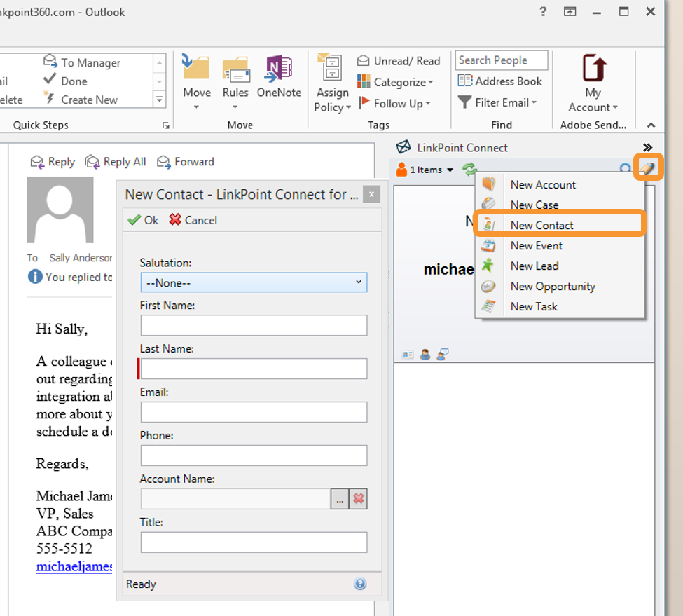Send message to OneNote
Image resolution: width=683 pixels, height=616 pixels.
click(x=279, y=76)
